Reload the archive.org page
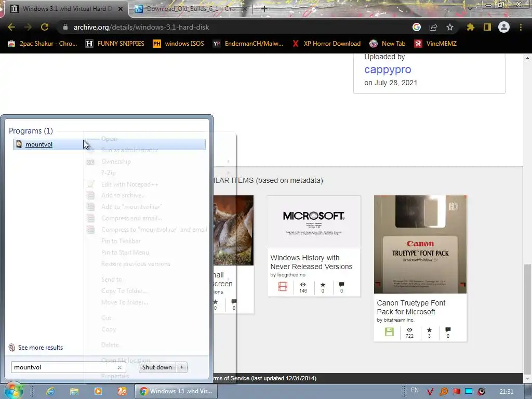The width and height of the screenshot is (532, 399). (45, 27)
